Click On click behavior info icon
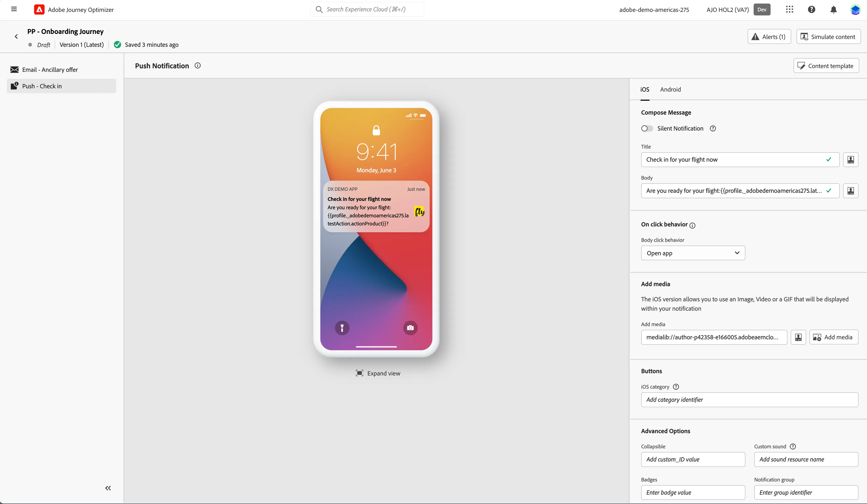Screen dimensions: 867x504 (692, 226)
